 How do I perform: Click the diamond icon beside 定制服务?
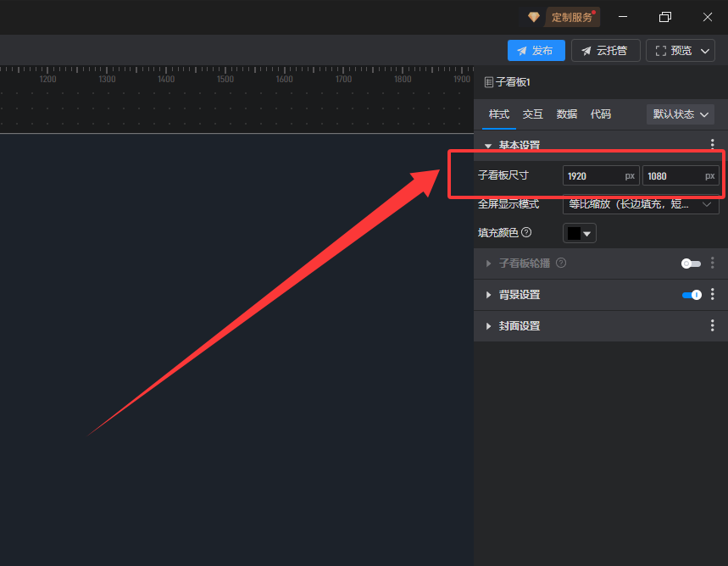[533, 17]
